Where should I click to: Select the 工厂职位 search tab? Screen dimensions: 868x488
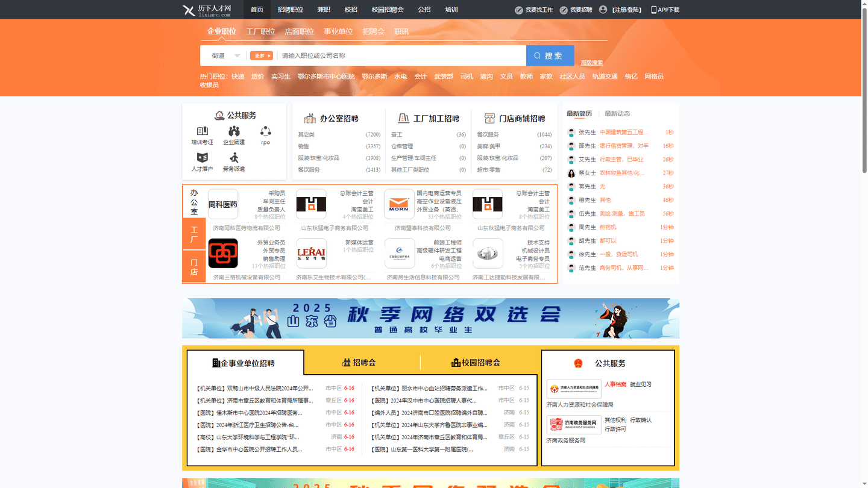point(260,31)
